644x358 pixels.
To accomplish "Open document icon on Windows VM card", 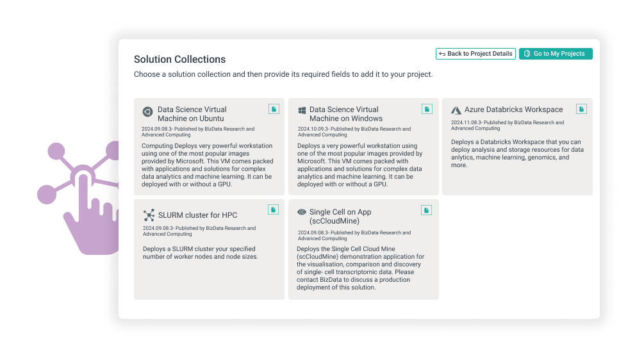I will (427, 109).
